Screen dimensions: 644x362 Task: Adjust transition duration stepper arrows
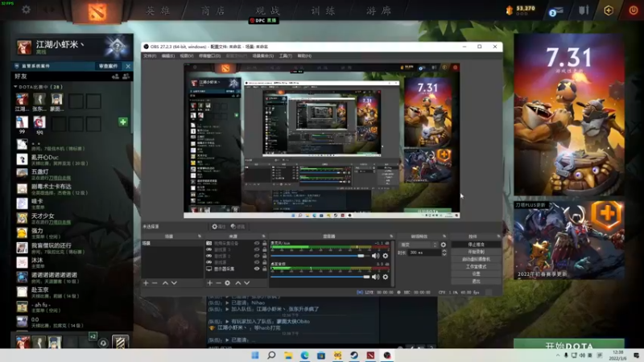tap(444, 253)
